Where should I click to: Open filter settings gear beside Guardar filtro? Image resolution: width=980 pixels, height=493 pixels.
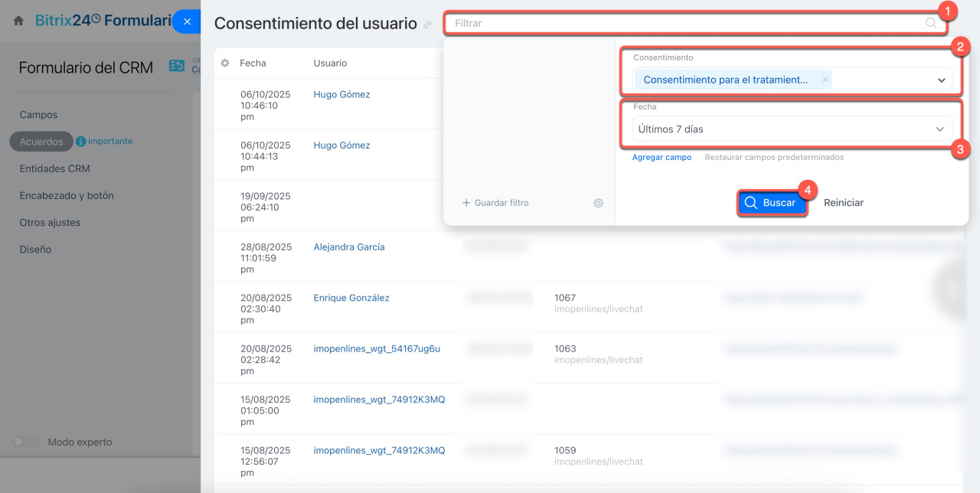pos(599,203)
